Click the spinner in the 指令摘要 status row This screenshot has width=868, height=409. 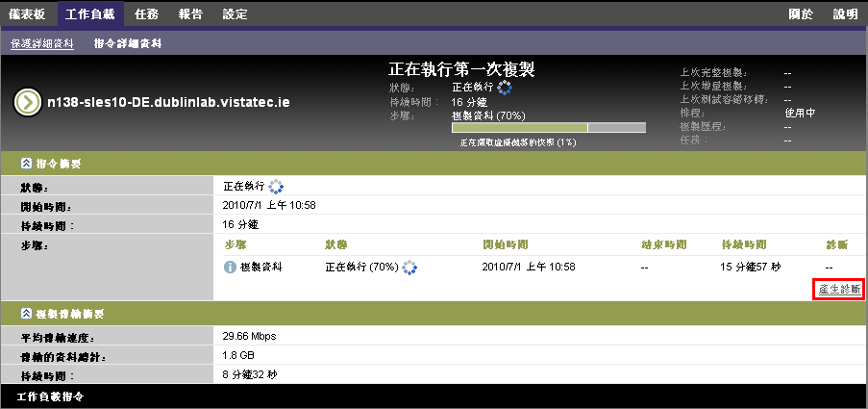coord(277,186)
